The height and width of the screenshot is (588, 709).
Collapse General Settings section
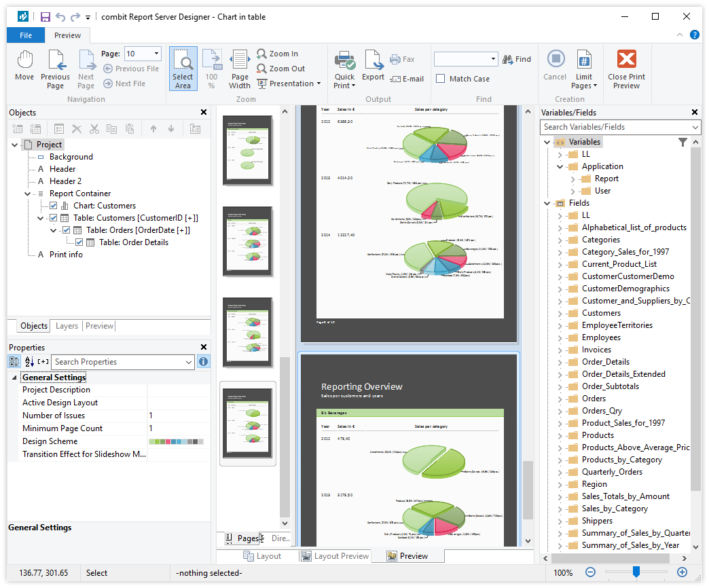(14, 378)
